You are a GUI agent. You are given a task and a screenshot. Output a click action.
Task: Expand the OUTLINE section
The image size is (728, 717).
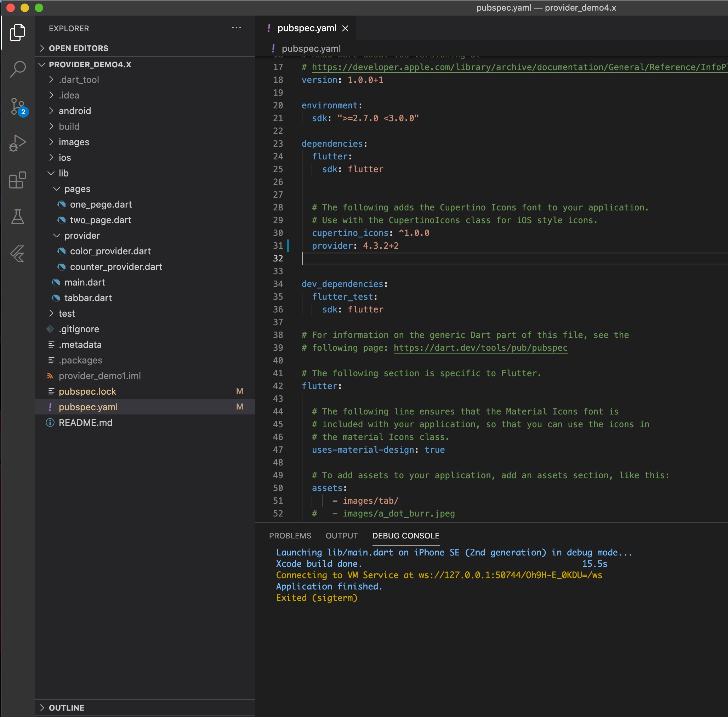[66, 707]
